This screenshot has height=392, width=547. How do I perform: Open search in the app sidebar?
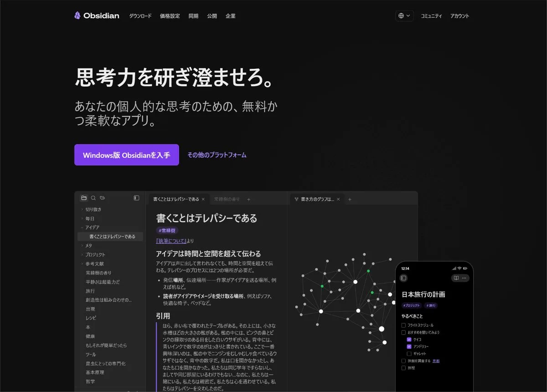[x=93, y=198]
